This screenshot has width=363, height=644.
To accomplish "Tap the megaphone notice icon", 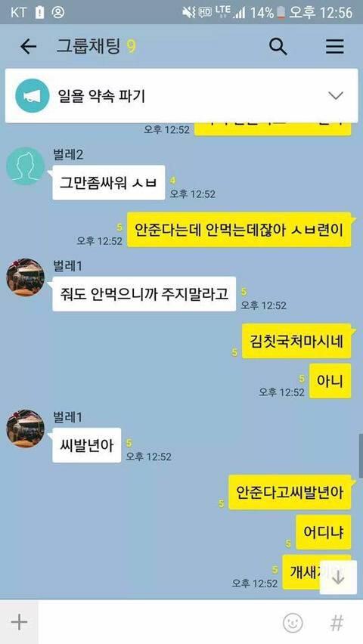I will pyautogui.click(x=32, y=96).
